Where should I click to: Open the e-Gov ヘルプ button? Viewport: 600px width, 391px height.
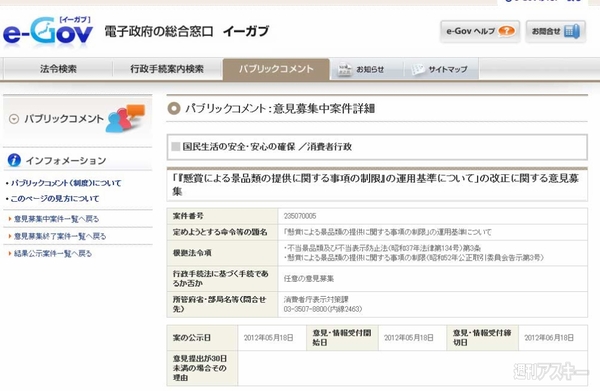480,31
